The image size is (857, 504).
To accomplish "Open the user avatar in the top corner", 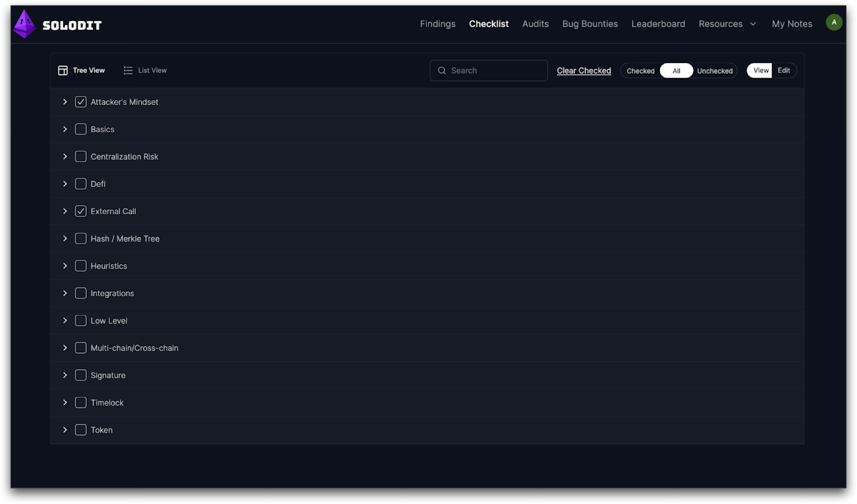I will (833, 22).
